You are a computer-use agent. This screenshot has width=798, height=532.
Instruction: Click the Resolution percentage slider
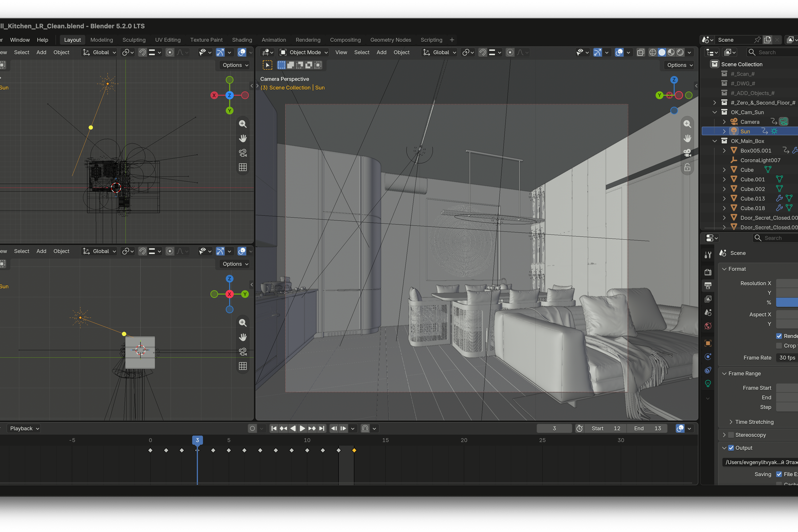787,303
